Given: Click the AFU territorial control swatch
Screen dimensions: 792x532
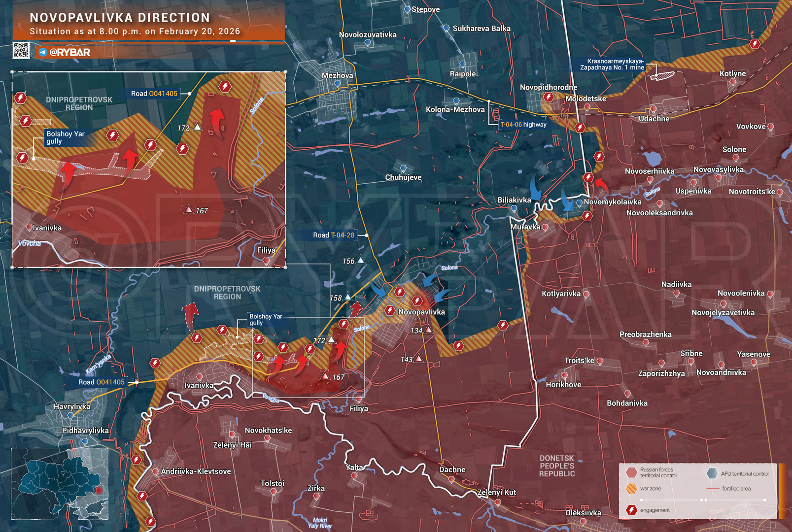Looking at the screenshot, I should point(712,473).
